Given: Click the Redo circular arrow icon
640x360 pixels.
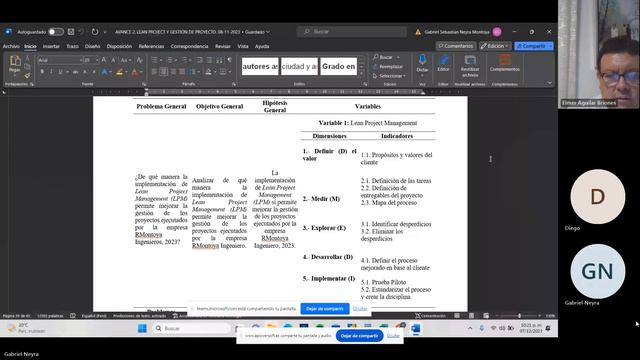Looking at the screenshot, I should click(x=95, y=32).
